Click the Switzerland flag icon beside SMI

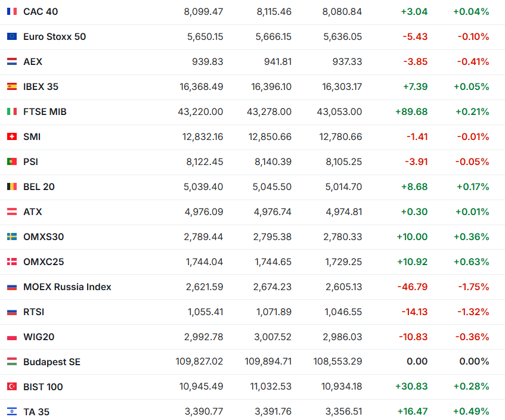(12, 137)
